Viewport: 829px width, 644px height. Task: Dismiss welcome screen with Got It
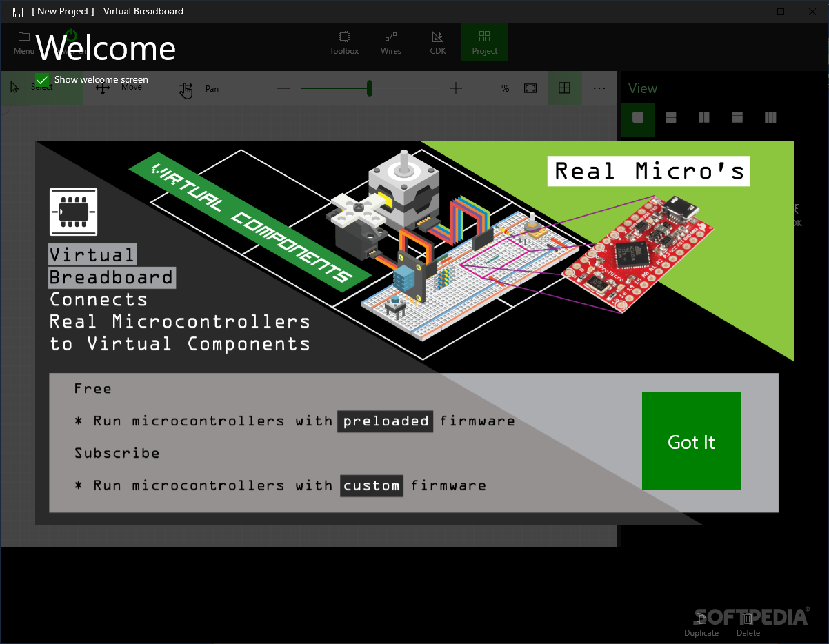(x=691, y=441)
